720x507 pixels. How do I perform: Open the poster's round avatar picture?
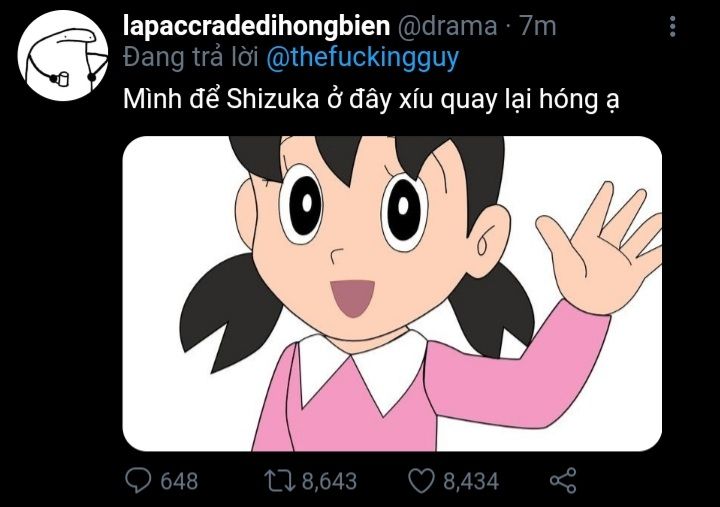[x=63, y=56]
